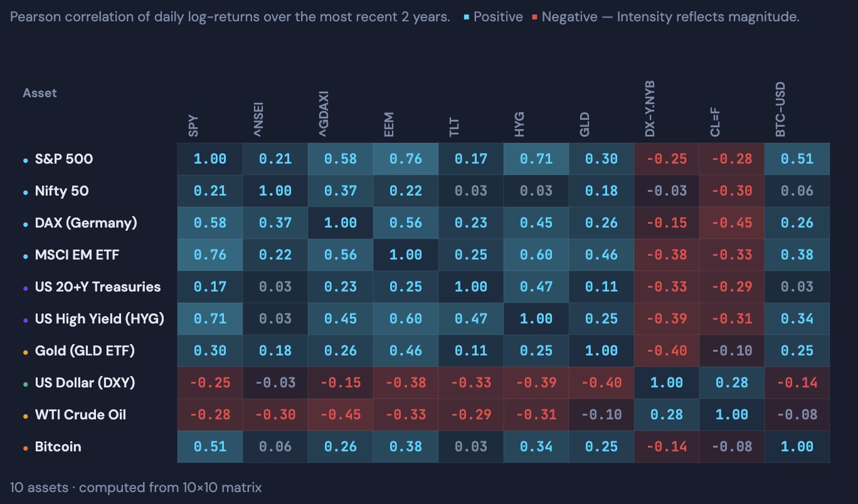Click 0.58 in DAX row, SPY column
Image resolution: width=858 pixels, height=504 pixels.
coord(210,223)
